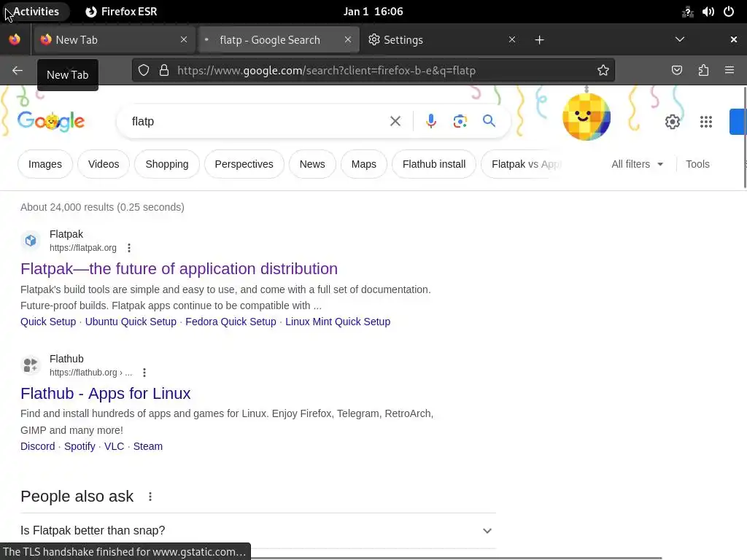Filter results by News
Screen dimensions: 747x560
[312, 164]
